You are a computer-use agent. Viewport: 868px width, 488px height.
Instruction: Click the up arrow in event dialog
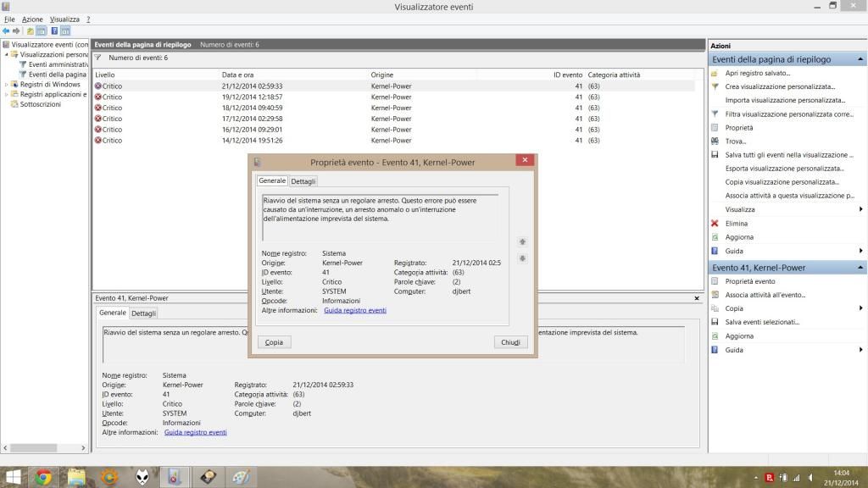click(x=522, y=241)
